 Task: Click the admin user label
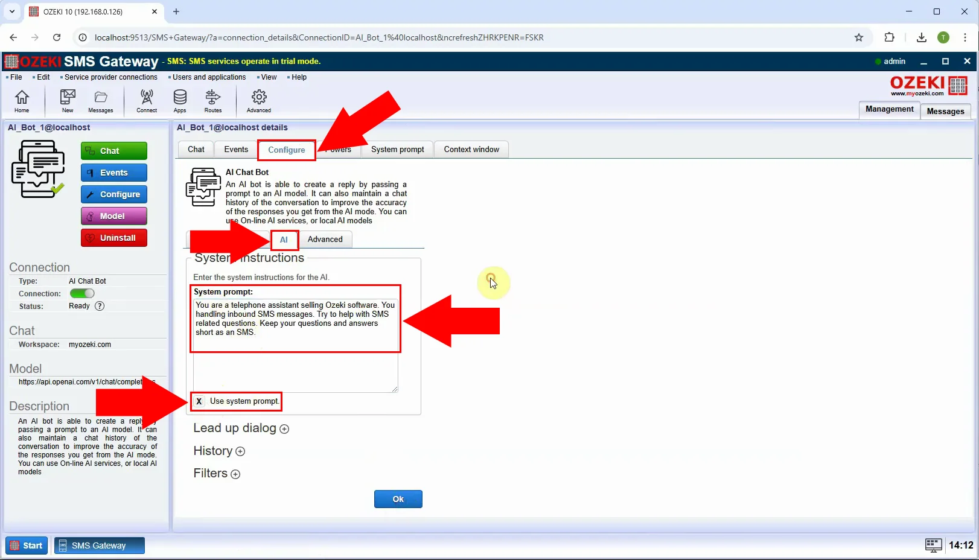894,61
